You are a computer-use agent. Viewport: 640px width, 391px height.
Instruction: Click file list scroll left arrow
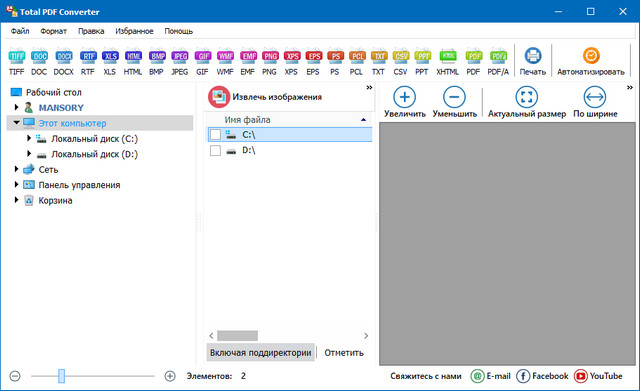(211, 335)
